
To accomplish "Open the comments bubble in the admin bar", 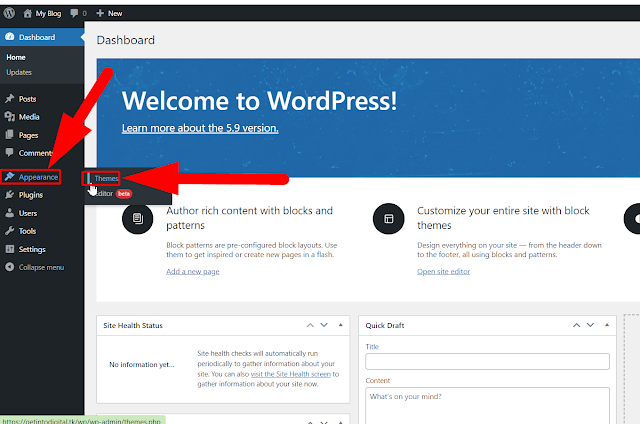I will click(74, 13).
